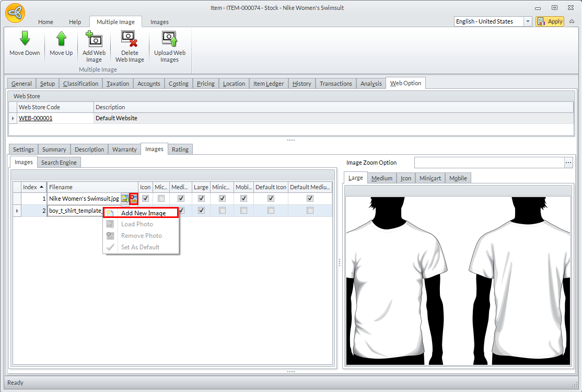This screenshot has width=582, height=392.
Task: Click the Move Down ribbon icon
Action: (x=25, y=39)
